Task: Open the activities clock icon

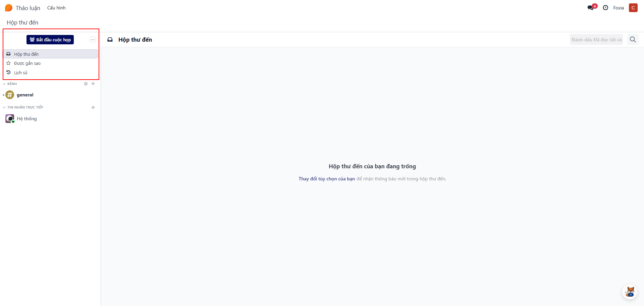Action: pos(605,8)
